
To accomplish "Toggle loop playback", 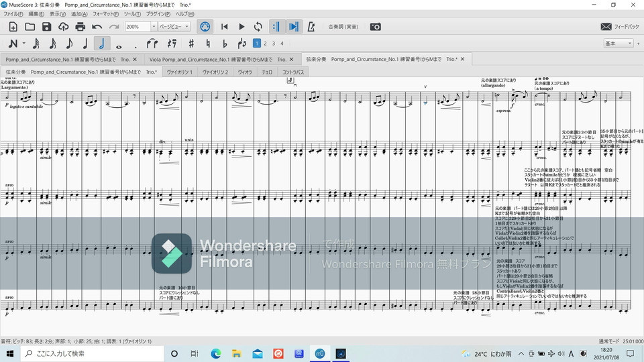I will point(258,27).
